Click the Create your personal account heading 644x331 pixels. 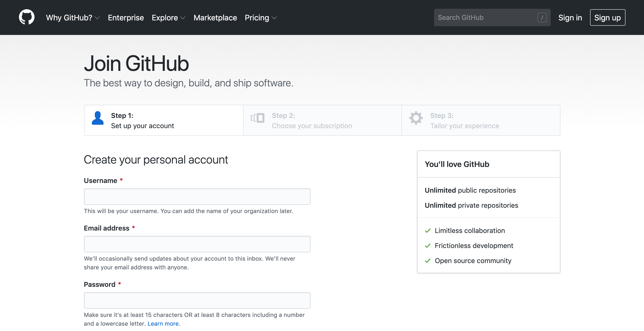156,160
